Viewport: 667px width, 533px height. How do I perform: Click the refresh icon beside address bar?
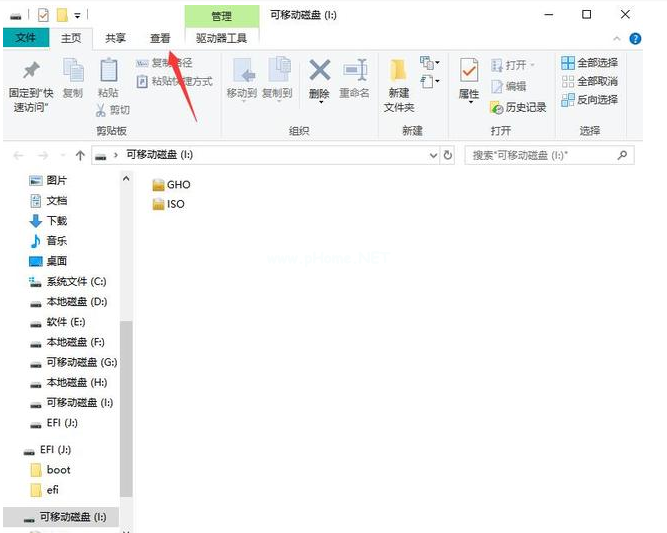click(x=448, y=156)
